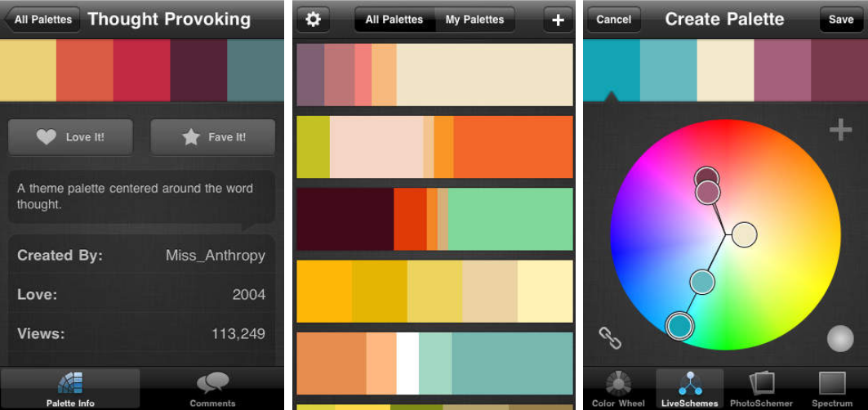Go back using the All Palettes back button
The width and height of the screenshot is (868, 410).
click(x=42, y=20)
